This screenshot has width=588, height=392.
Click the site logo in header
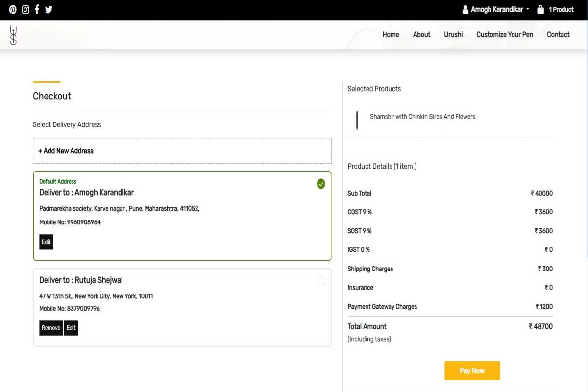pos(13,35)
